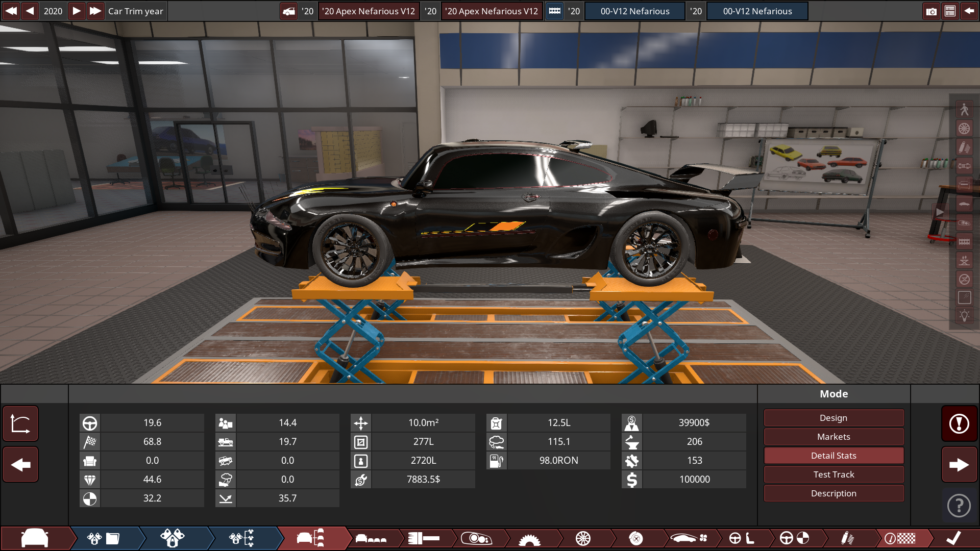Step car trim year forward one
980x551 pixels.
click(x=76, y=11)
